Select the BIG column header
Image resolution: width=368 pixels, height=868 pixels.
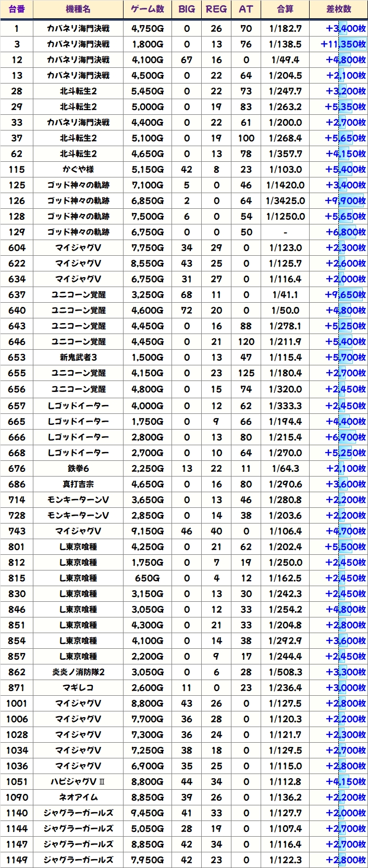[187, 9]
